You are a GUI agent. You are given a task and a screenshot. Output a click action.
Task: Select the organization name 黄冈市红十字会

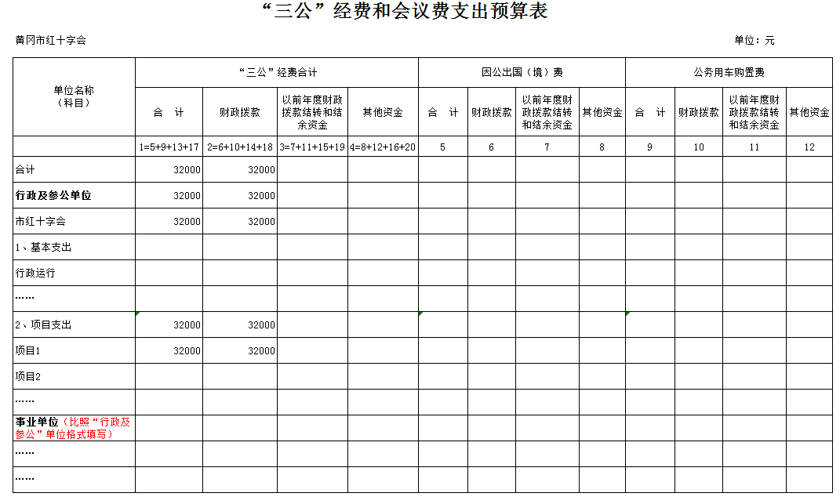(x=50, y=40)
